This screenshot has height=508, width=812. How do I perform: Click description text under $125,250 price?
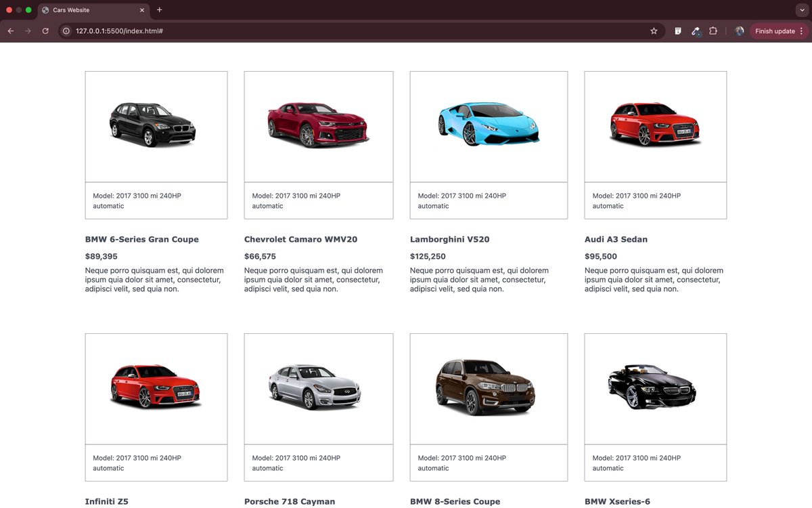coord(480,280)
